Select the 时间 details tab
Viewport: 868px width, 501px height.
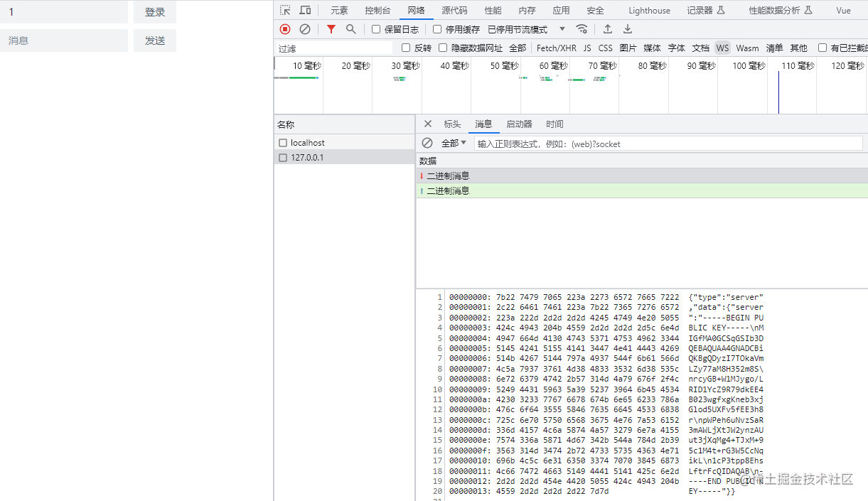coord(554,124)
